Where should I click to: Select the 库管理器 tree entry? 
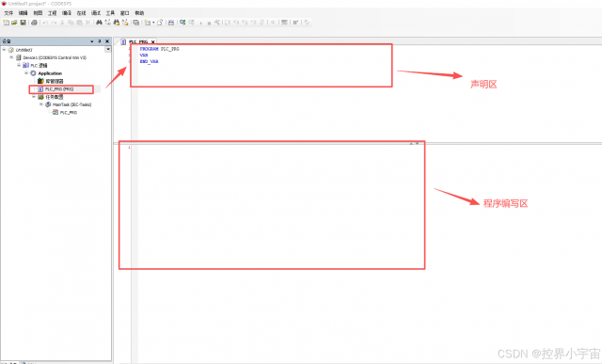pos(55,81)
